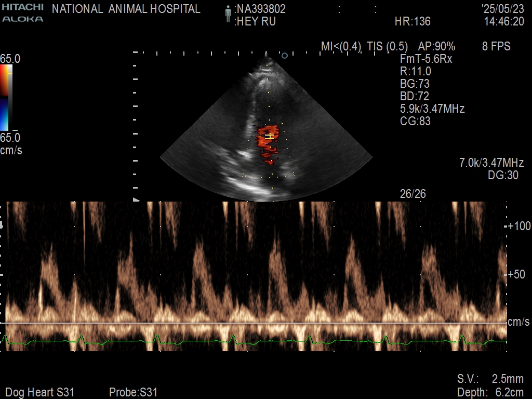Click the patient ID NA393802

pos(260,9)
